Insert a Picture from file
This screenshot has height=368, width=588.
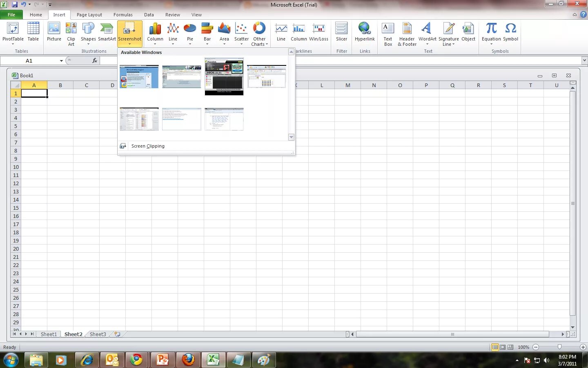pyautogui.click(x=54, y=33)
